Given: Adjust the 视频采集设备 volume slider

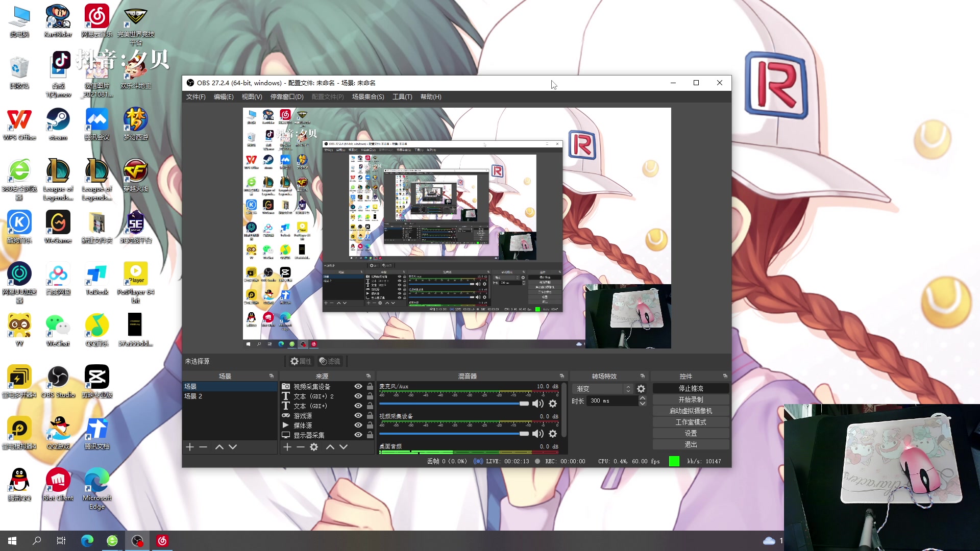Looking at the screenshot, I should click(x=454, y=434).
